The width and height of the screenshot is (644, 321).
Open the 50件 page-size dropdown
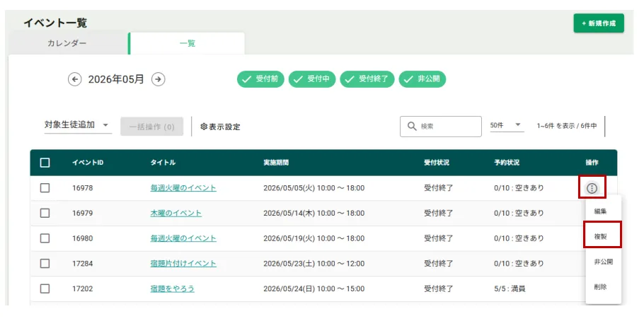[x=507, y=126]
